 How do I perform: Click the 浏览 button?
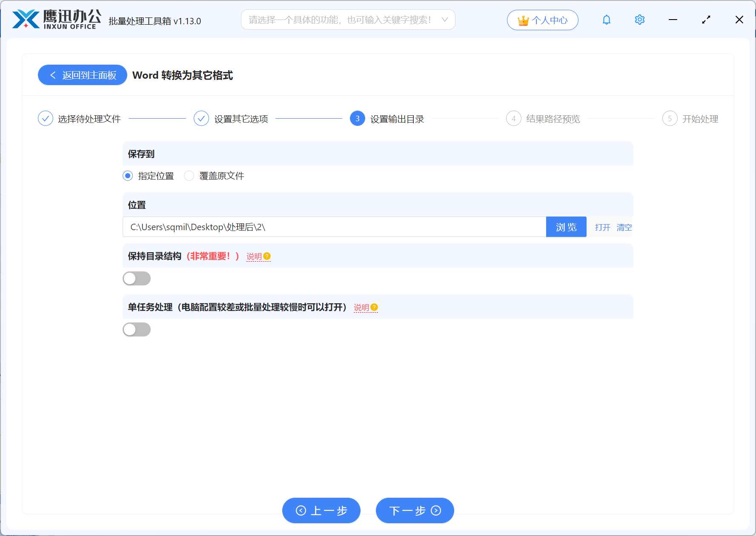click(566, 227)
